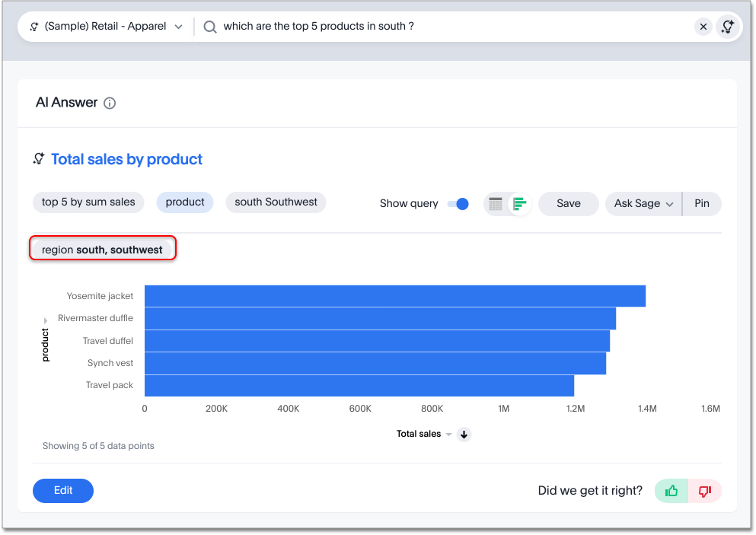Click the Sage sparkle icon beside the search bar
Image resolution: width=756 pixels, height=535 pixels.
tap(728, 26)
